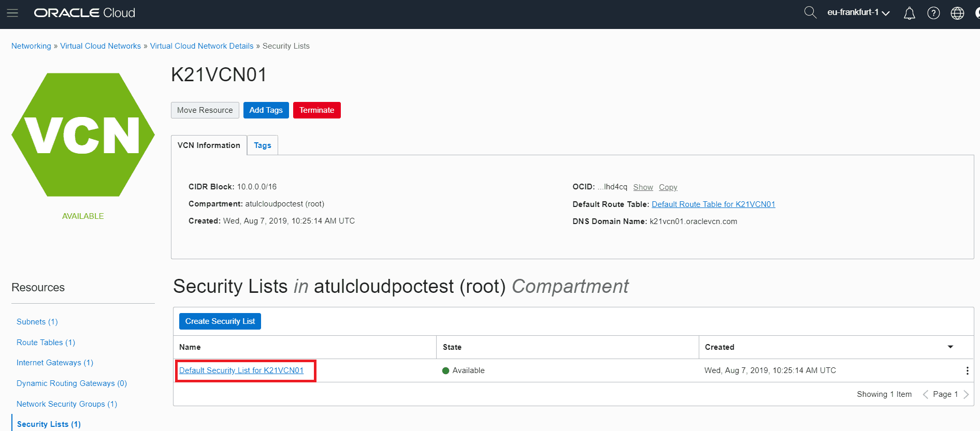This screenshot has height=431, width=980.
Task: Click the CIDR Block value 10.0.0.0/16
Action: [x=257, y=187]
